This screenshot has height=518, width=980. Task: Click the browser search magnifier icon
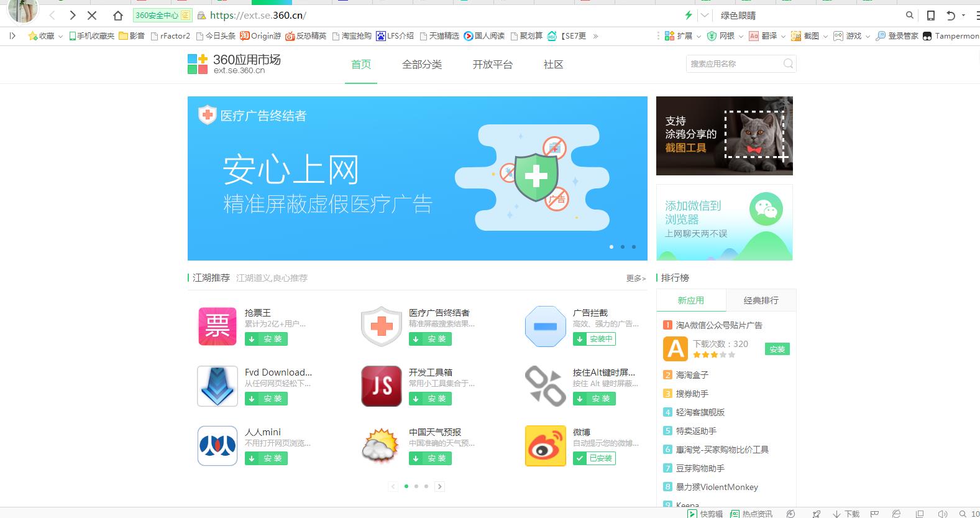910,16
